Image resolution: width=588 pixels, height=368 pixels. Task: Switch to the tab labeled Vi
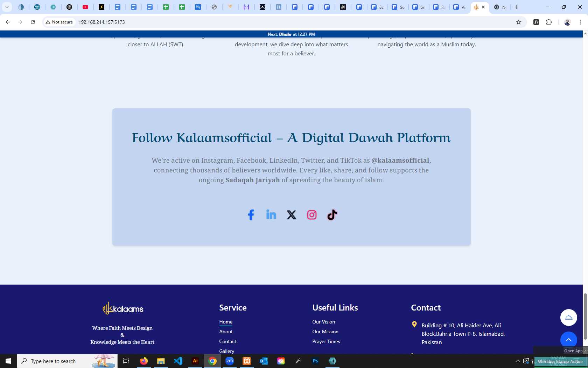[x=460, y=7]
